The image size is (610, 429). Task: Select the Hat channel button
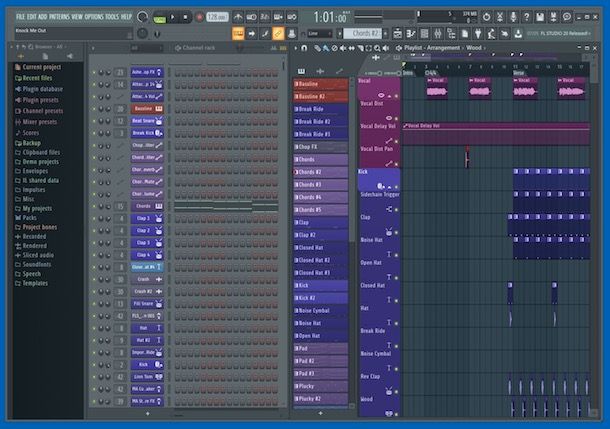(x=147, y=328)
